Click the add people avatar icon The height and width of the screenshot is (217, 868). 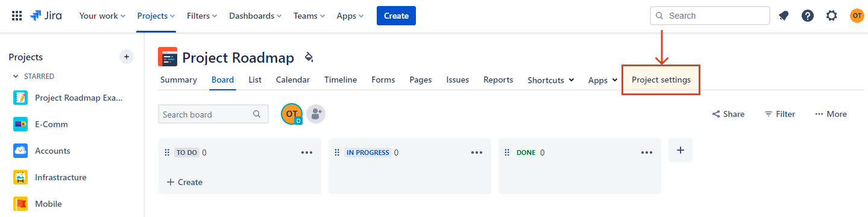click(316, 114)
